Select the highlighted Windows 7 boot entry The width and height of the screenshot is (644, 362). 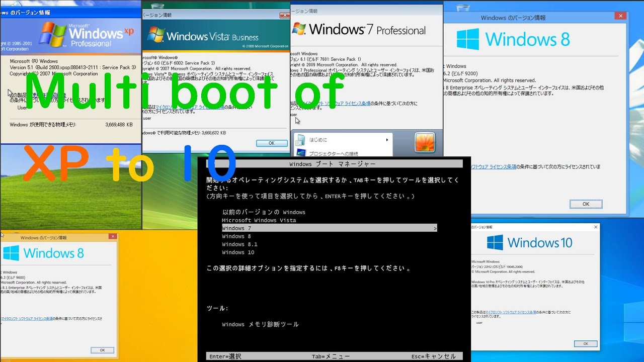tap(329, 228)
